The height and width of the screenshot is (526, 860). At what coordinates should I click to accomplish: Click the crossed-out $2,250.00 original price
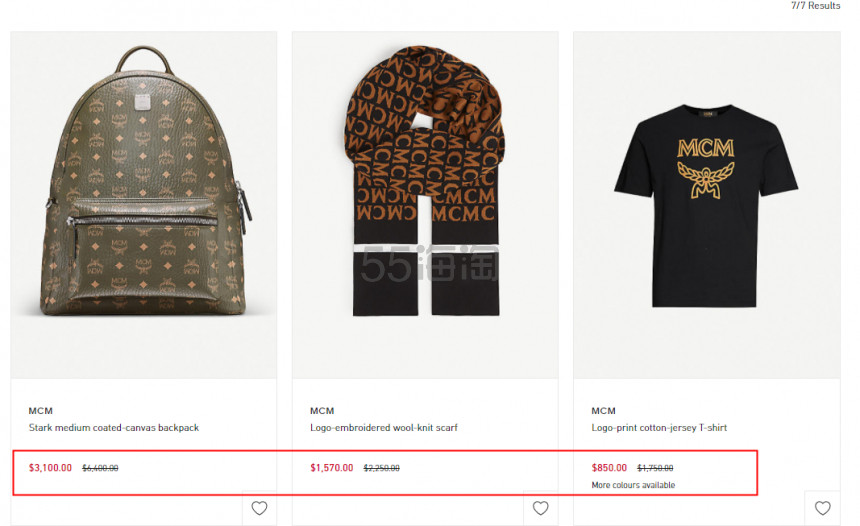[381, 468]
